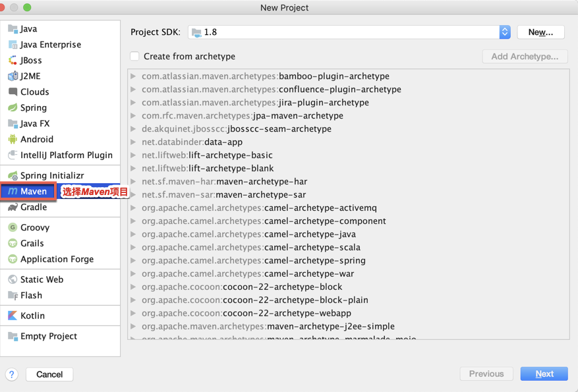Expand the maven-archetype-j2ee-simple entry
Image resolution: width=578 pixels, height=392 pixels.
(133, 326)
